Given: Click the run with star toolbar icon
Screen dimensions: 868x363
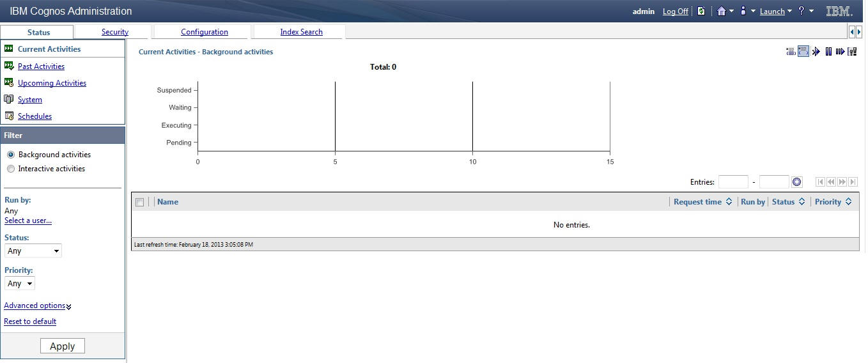Looking at the screenshot, I should 816,51.
